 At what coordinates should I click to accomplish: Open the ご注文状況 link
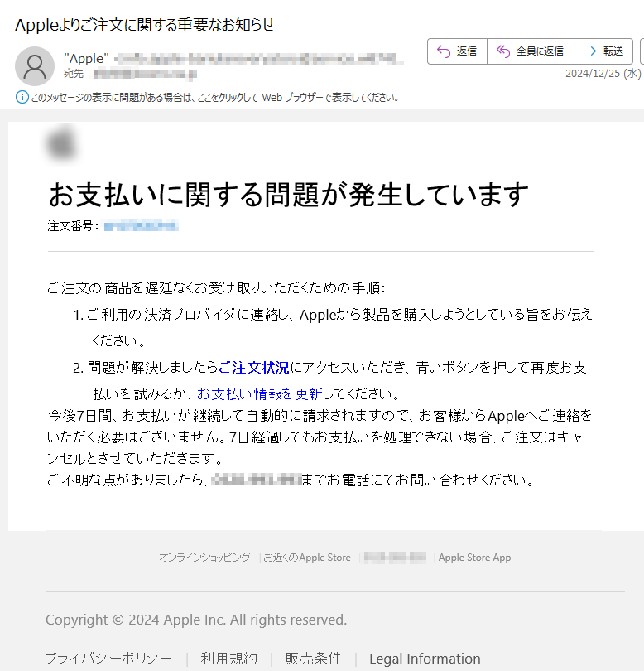254,368
